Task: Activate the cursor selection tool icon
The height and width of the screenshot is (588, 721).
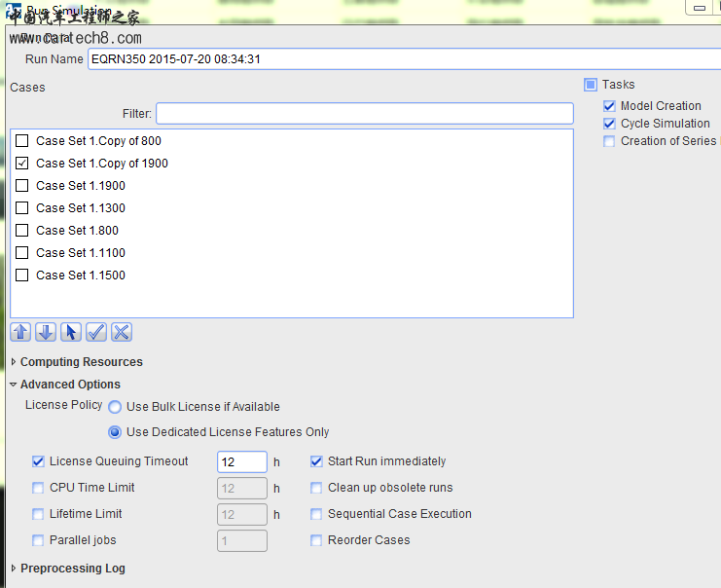Action: click(x=71, y=332)
